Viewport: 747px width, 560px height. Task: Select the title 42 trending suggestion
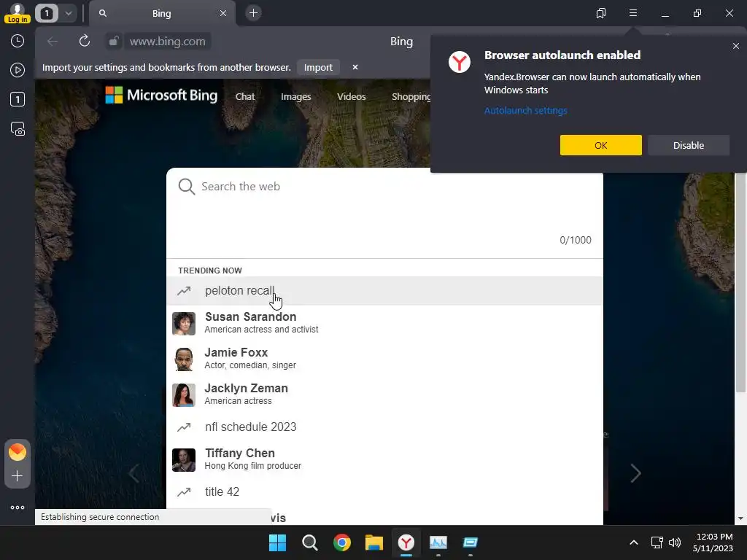[384, 491]
